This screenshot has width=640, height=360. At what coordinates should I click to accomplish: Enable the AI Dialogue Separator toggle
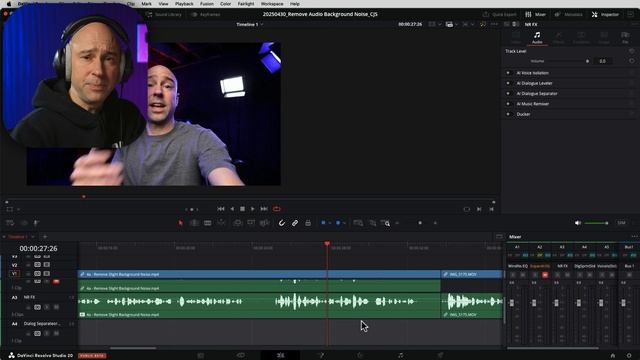(x=508, y=93)
